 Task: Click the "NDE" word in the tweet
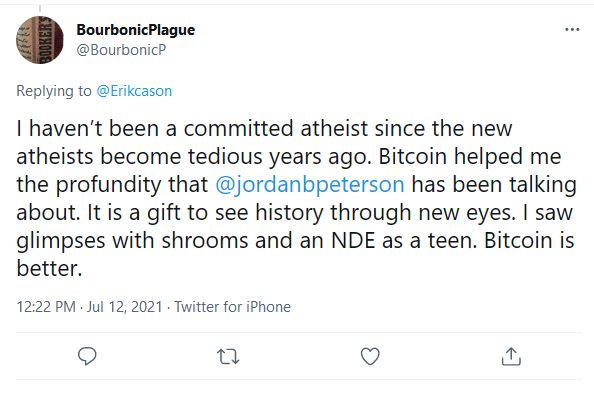353,240
